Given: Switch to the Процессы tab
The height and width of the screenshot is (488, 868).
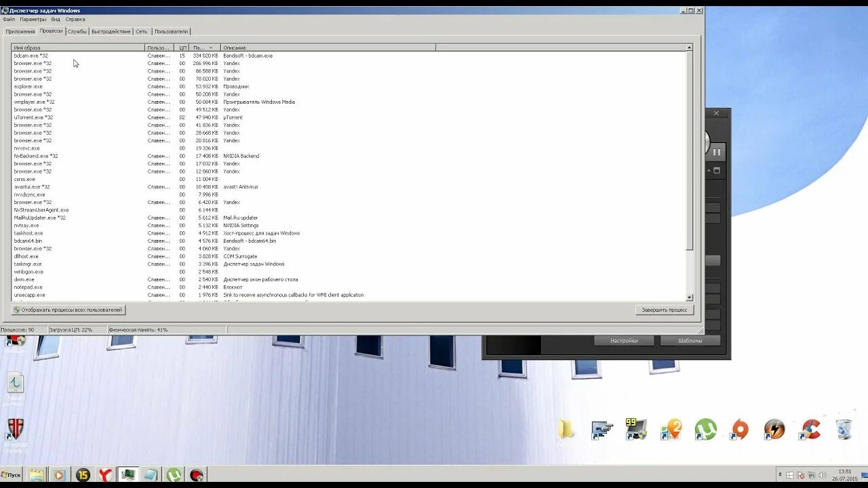Looking at the screenshot, I should [x=51, y=31].
